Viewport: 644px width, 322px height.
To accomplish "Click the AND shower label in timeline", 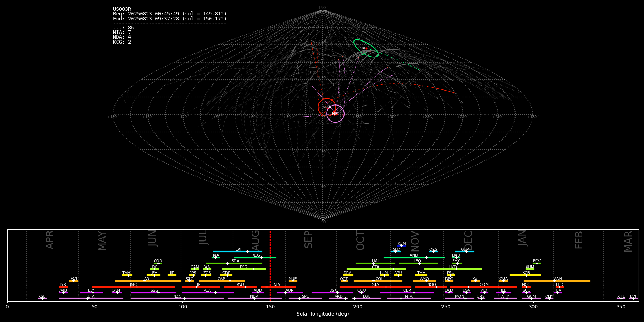I will pos(414,255).
